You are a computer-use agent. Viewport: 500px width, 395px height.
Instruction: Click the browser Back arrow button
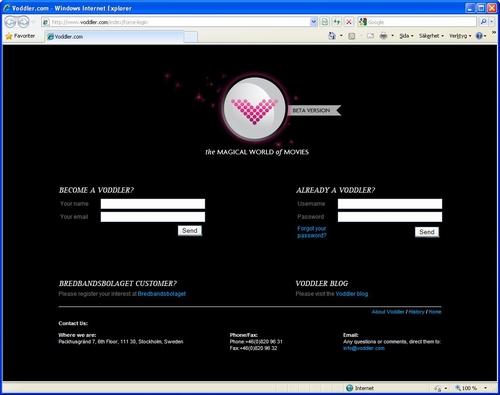[11, 22]
